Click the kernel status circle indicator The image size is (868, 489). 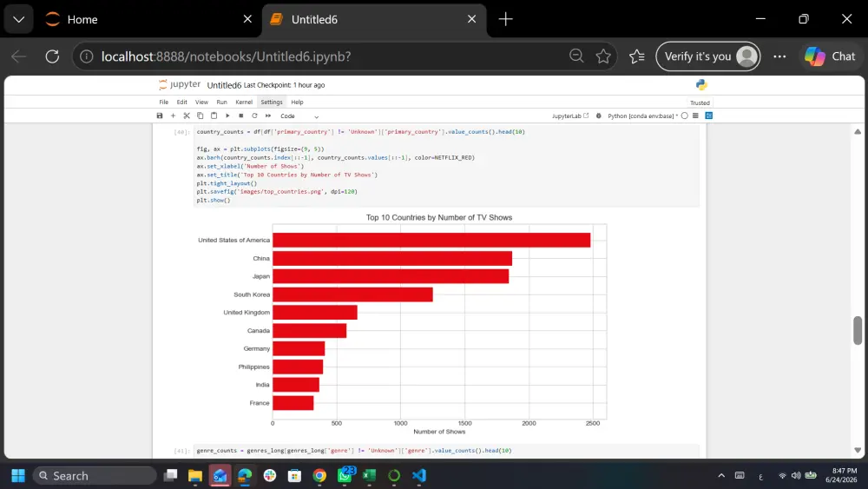point(685,116)
